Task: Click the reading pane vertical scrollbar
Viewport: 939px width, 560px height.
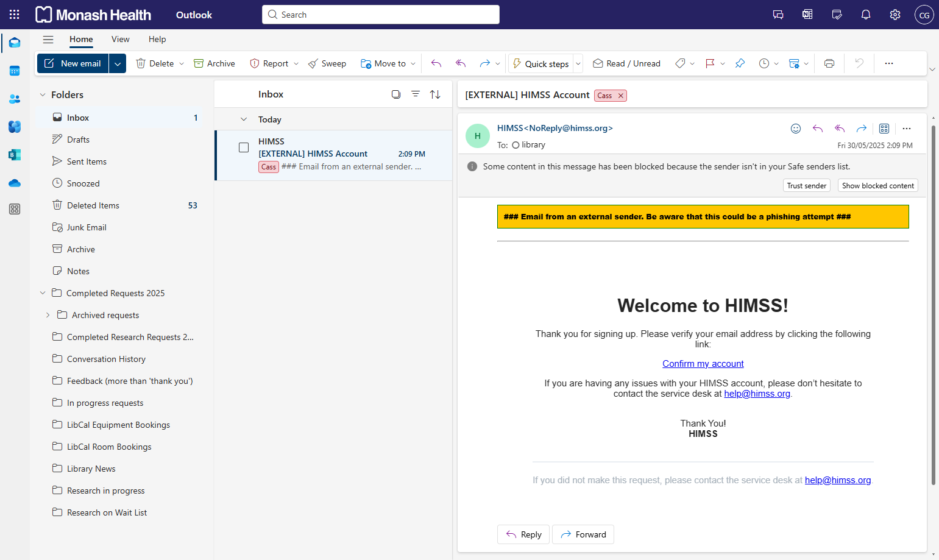Action: point(933,305)
